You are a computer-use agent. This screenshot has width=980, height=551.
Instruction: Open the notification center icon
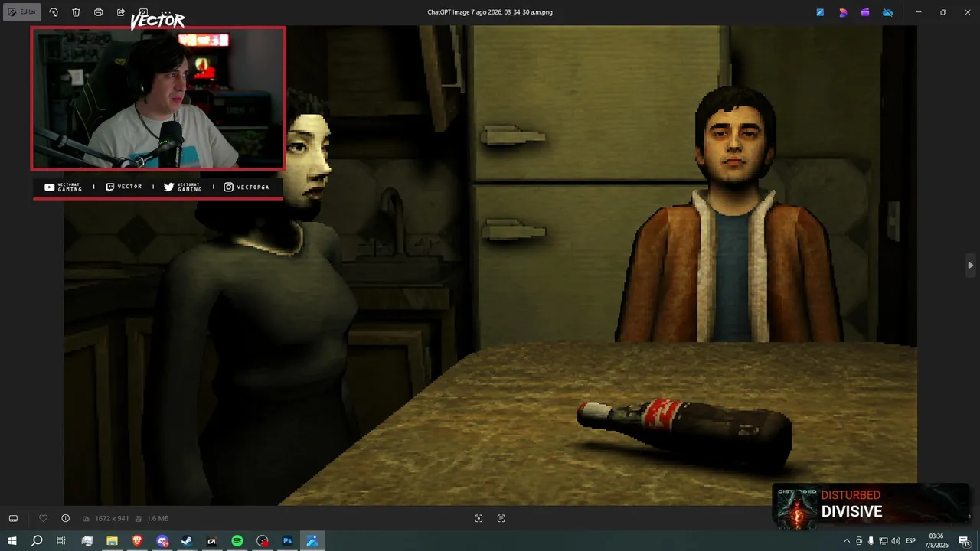point(965,541)
